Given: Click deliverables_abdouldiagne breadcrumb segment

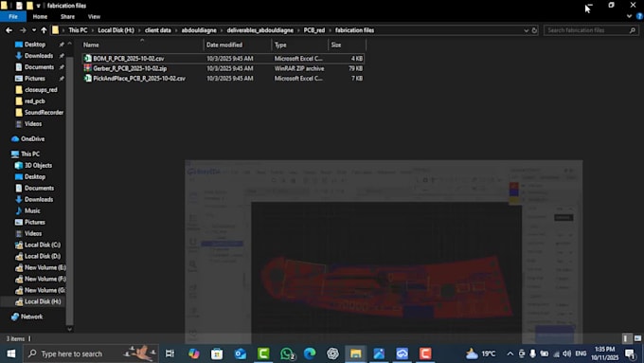Looking at the screenshot, I should 260,30.
